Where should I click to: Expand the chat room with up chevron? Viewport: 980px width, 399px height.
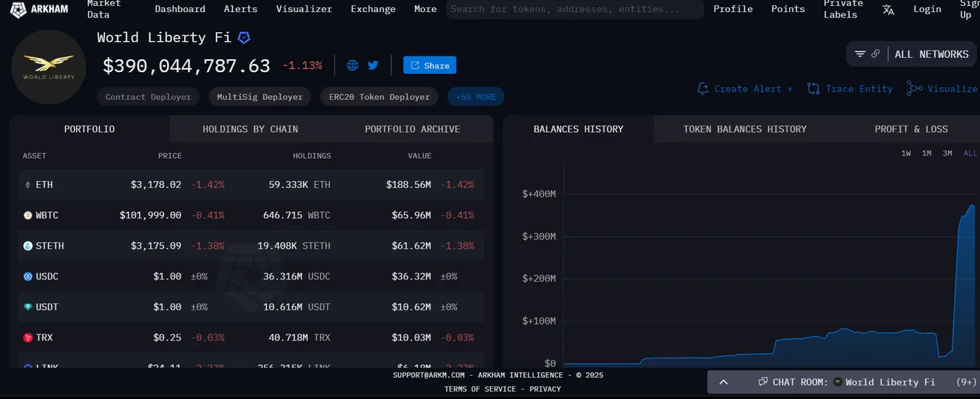click(x=723, y=382)
